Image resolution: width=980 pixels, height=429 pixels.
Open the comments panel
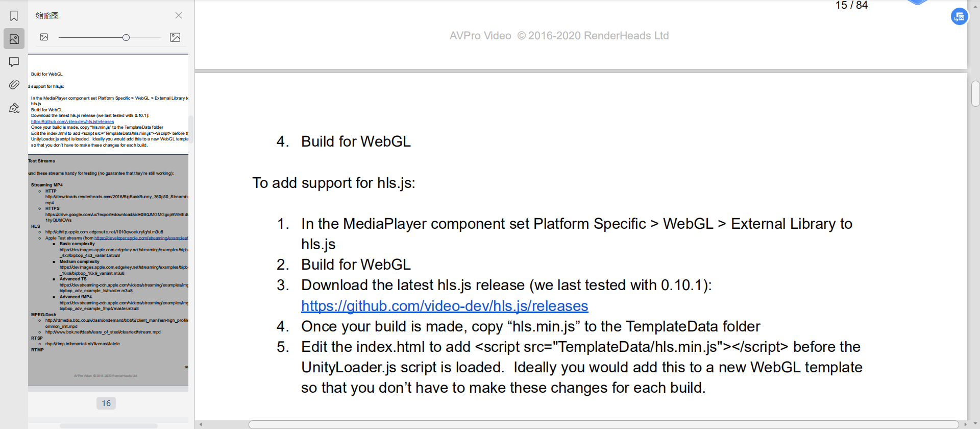click(13, 62)
